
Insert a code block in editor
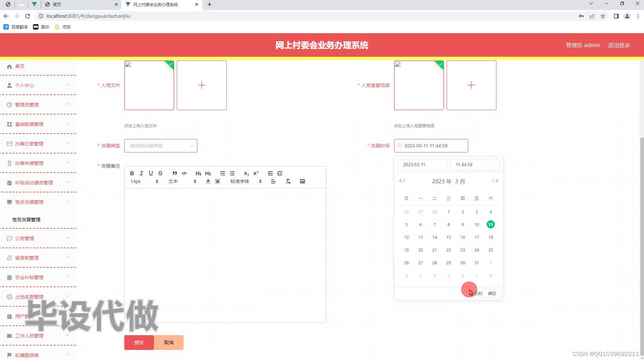(184, 173)
